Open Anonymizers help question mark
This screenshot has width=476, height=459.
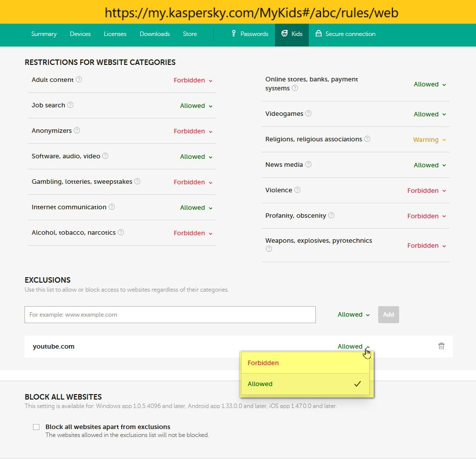[x=77, y=131]
